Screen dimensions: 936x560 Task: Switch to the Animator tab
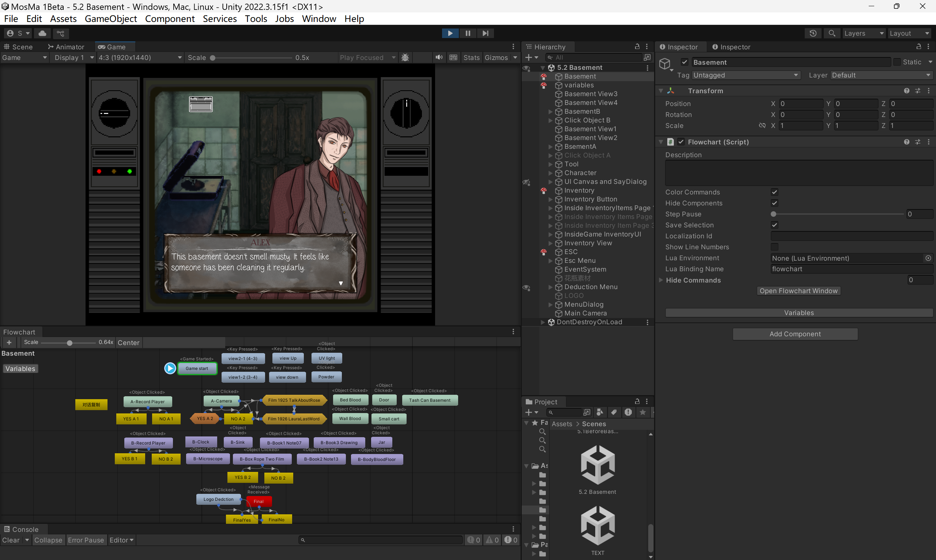point(66,47)
